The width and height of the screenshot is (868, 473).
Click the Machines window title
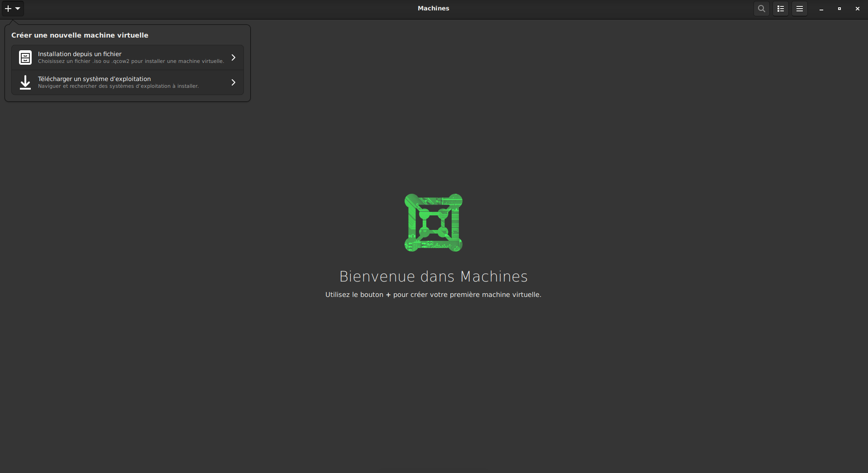pyautogui.click(x=434, y=8)
